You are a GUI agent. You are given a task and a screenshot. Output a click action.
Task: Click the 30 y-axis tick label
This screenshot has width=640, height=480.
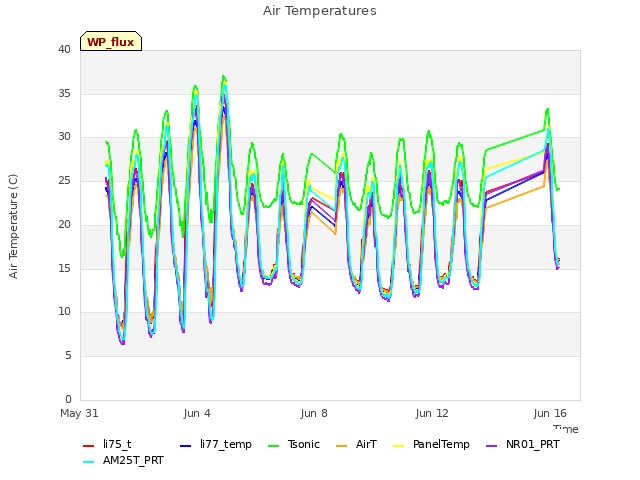[x=64, y=137]
